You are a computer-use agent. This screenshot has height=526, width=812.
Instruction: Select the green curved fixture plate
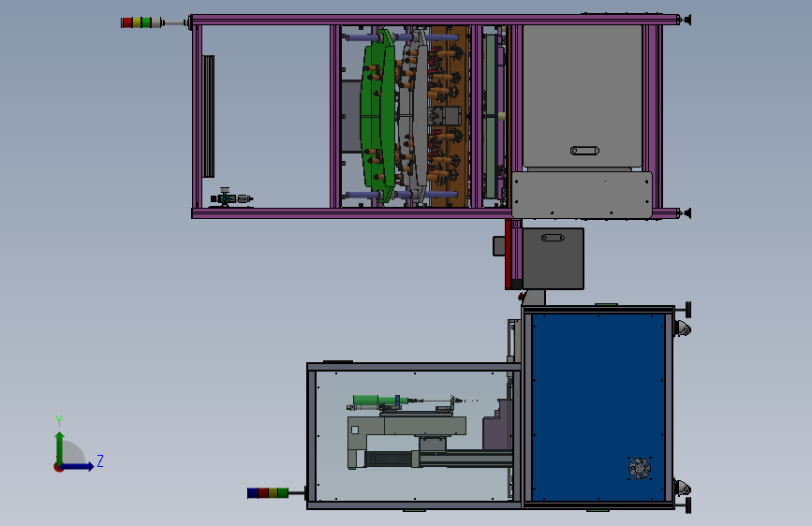tap(378, 116)
